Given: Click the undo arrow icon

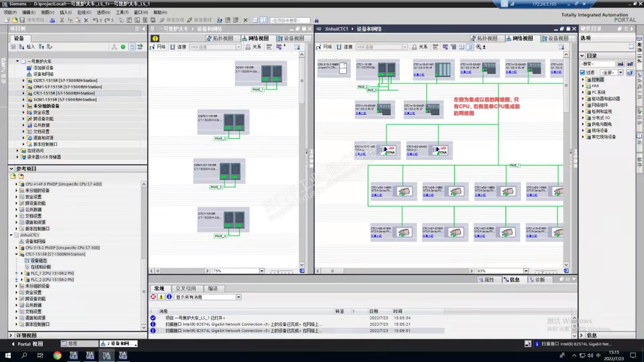Looking at the screenshot, I should (95, 20).
